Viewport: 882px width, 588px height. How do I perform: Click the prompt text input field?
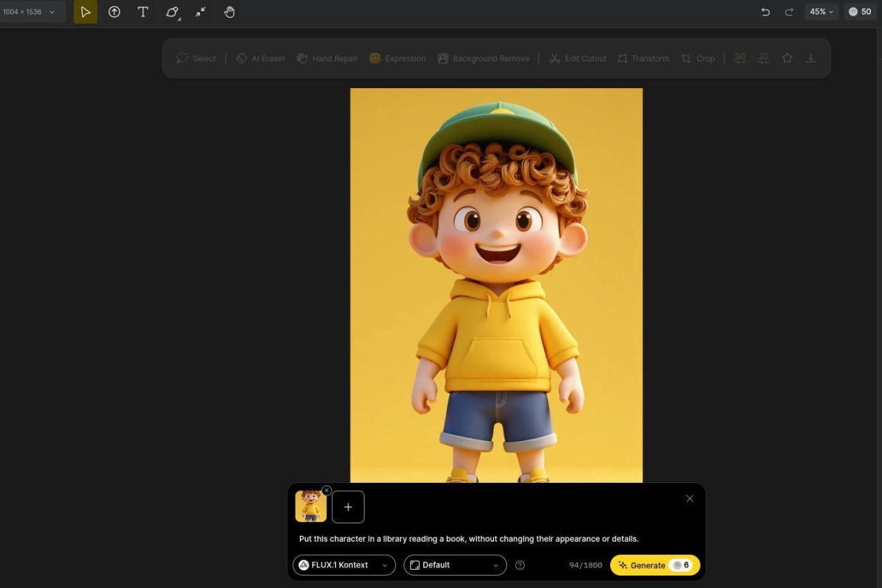(470, 538)
